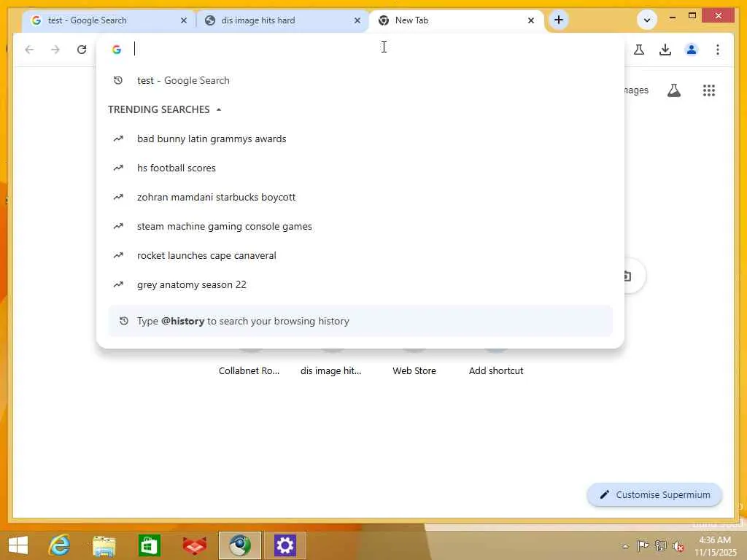Image resolution: width=747 pixels, height=560 pixels.
Task: Open the purple settings gear taskbar app
Action: pyautogui.click(x=285, y=545)
